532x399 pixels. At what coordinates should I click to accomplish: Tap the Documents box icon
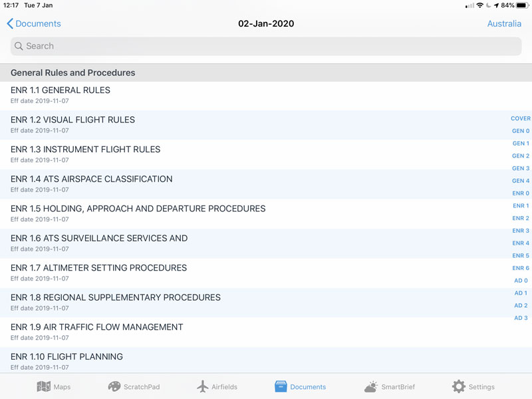coord(281,386)
